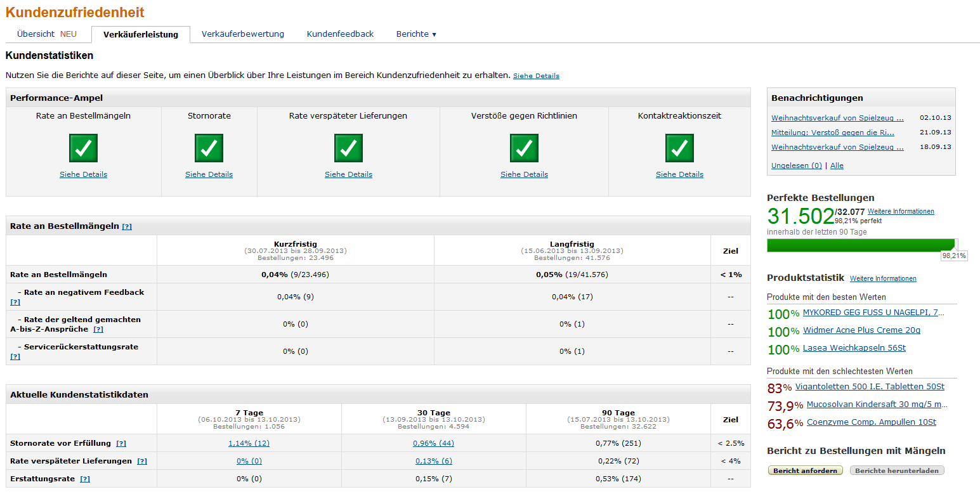Open product Lasea Weichkapseln 56St
This screenshot has width=980, height=499.
pyautogui.click(x=854, y=348)
